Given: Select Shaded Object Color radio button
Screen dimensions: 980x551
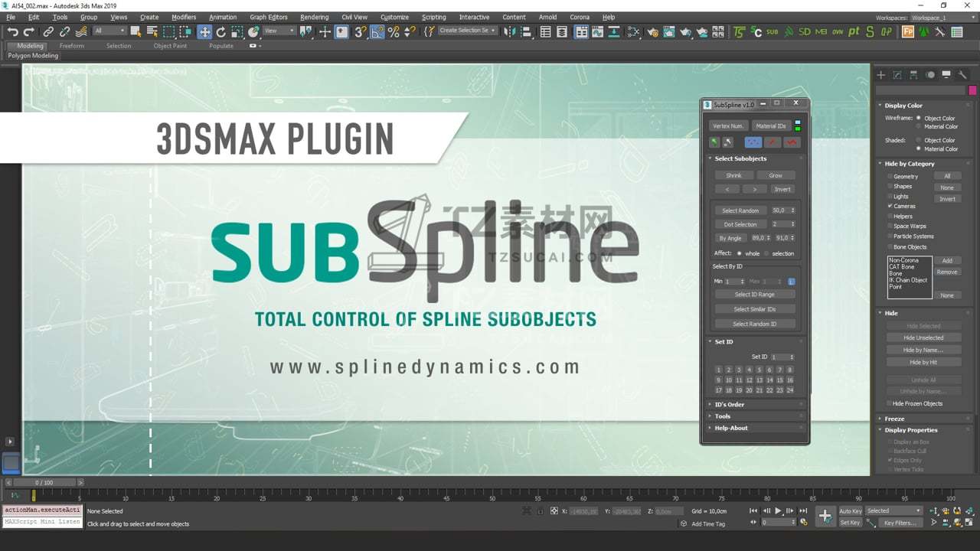Looking at the screenshot, I should 920,140.
